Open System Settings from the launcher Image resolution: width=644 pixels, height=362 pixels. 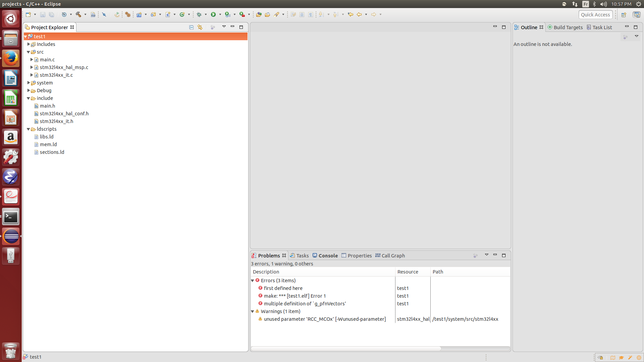(11, 157)
